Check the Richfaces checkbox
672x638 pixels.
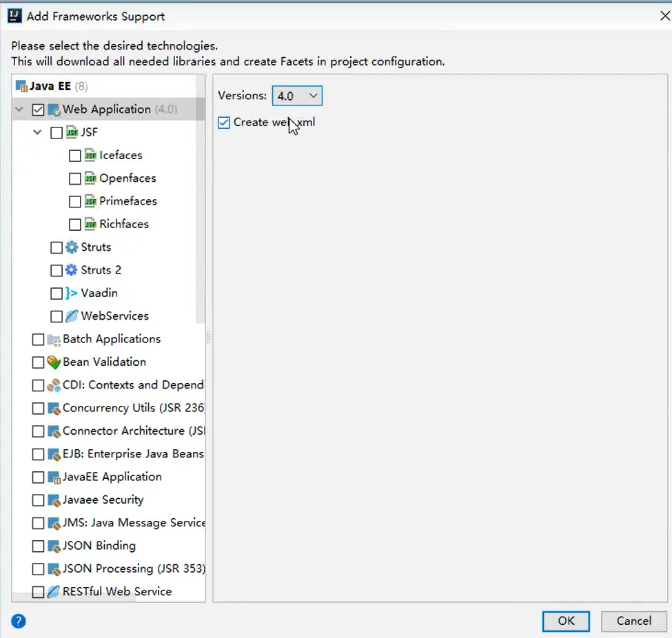pos(75,225)
